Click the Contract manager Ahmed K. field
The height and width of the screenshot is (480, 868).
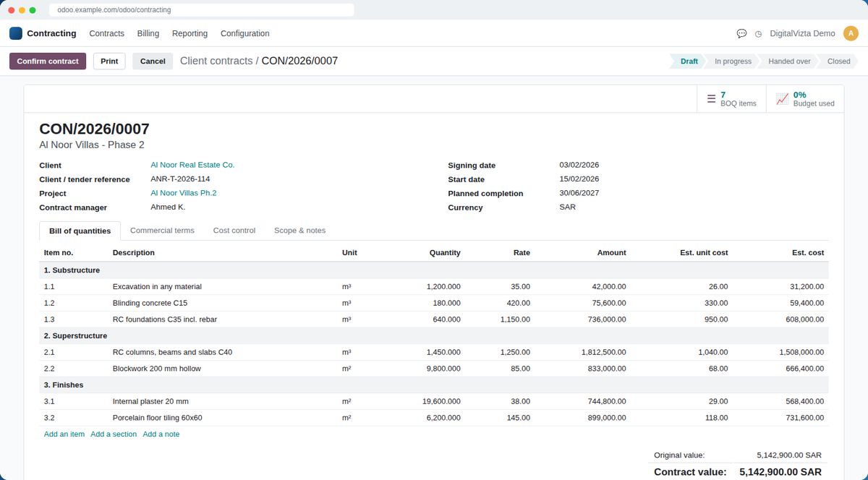click(168, 207)
